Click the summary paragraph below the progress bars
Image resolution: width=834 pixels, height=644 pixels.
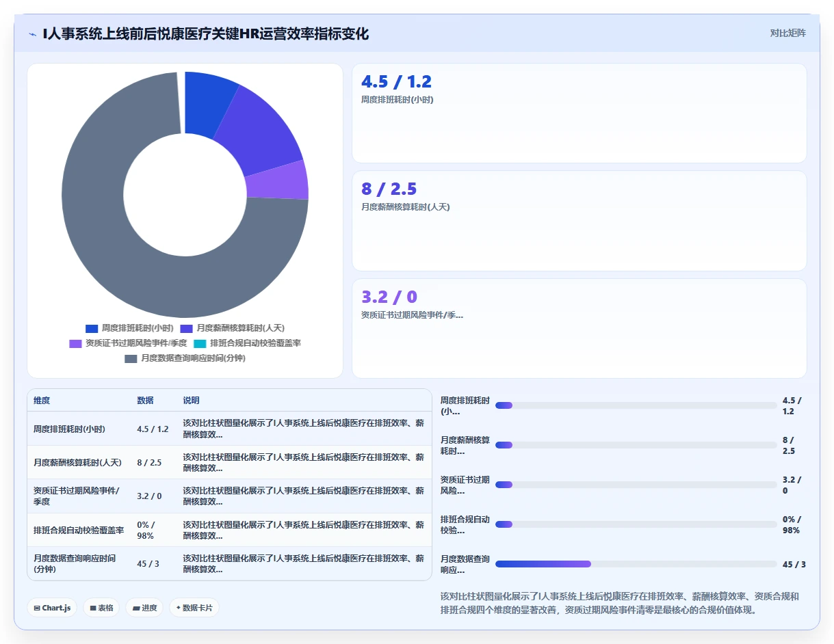(620, 603)
